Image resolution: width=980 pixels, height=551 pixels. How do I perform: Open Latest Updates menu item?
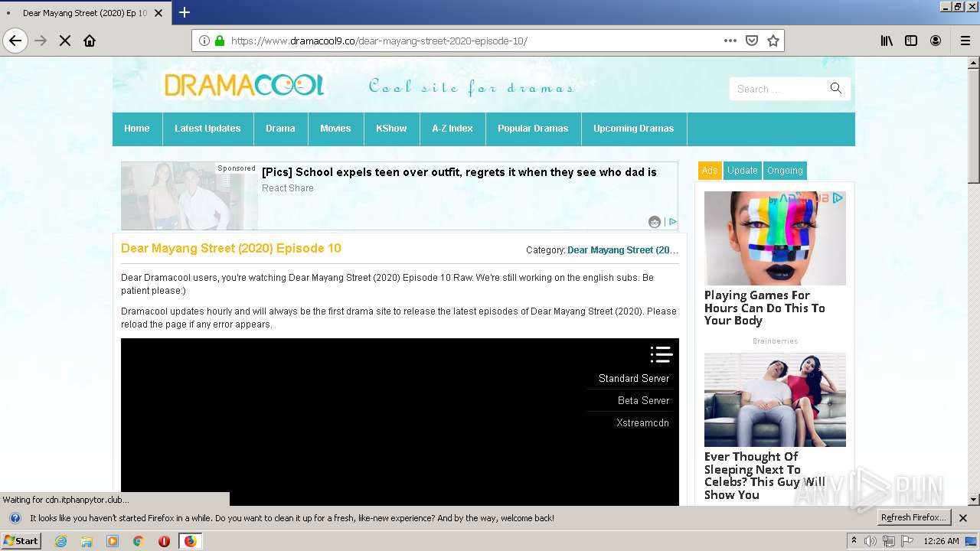[x=207, y=129]
